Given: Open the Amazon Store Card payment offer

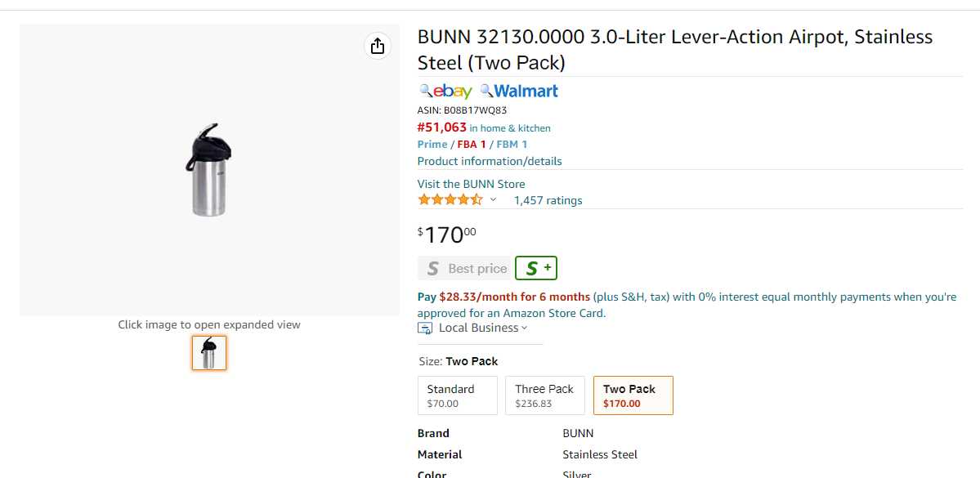Looking at the screenshot, I should (687, 305).
